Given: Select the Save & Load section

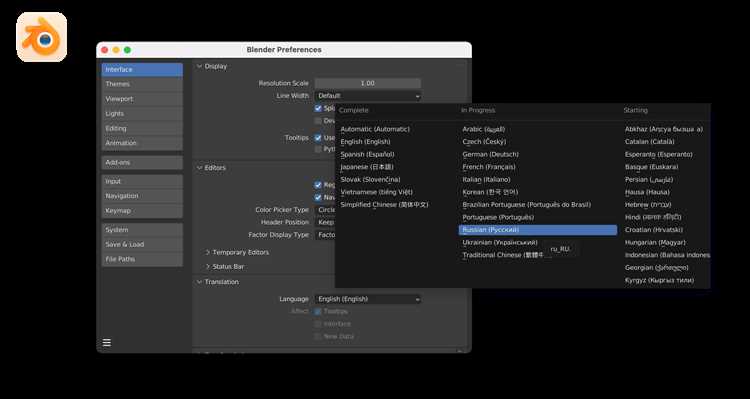Looking at the screenshot, I should (142, 244).
